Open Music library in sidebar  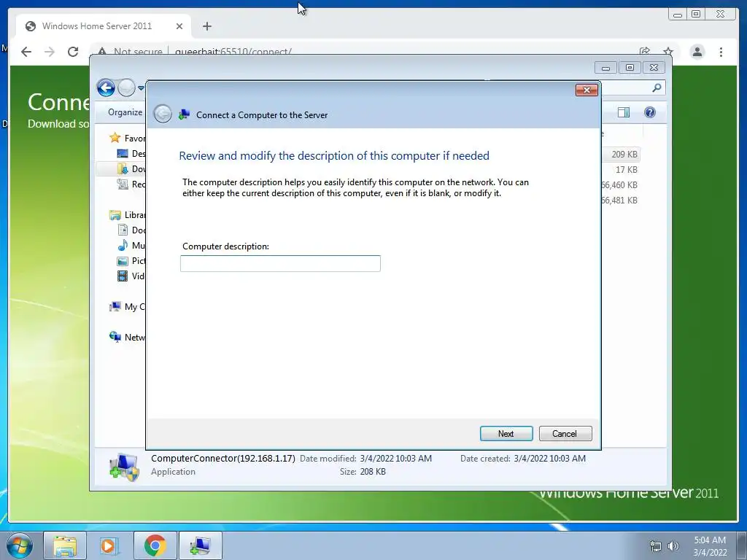131,245
